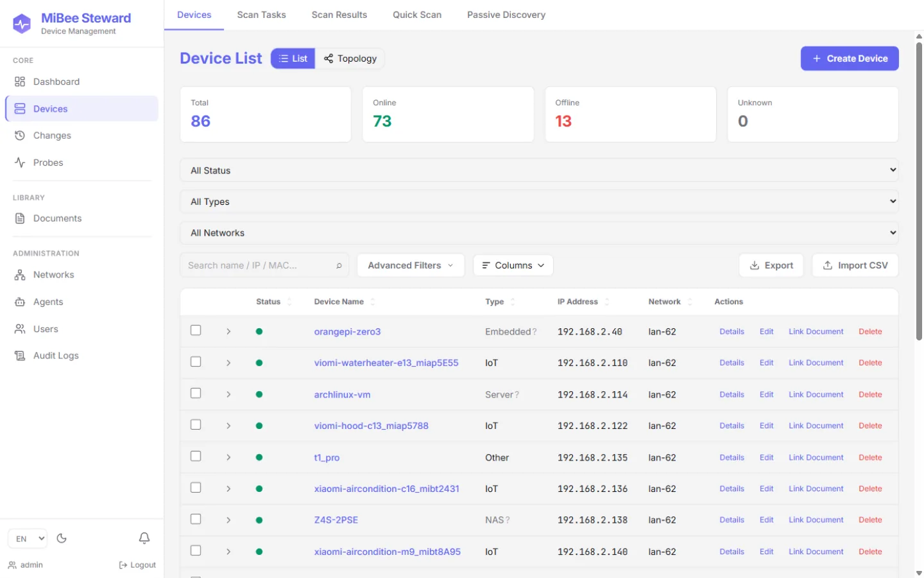Open the Scan Results tab
This screenshot has width=924, height=578.
[x=339, y=15]
